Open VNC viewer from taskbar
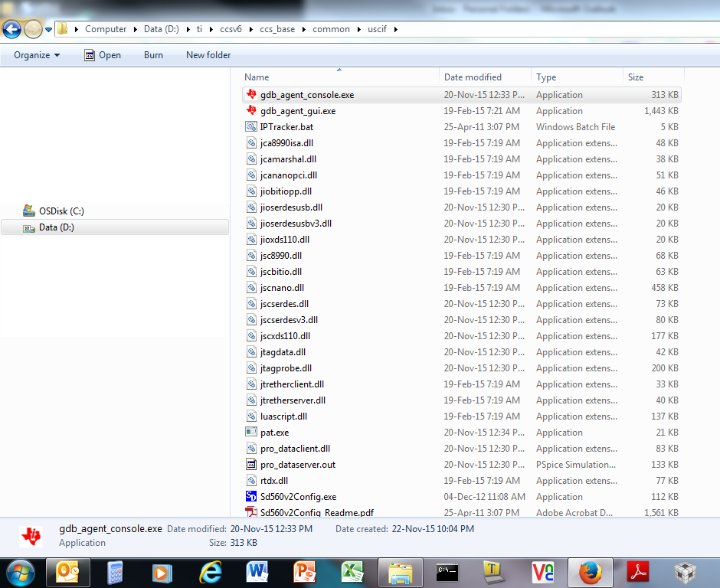The height and width of the screenshot is (588, 720). click(542, 573)
